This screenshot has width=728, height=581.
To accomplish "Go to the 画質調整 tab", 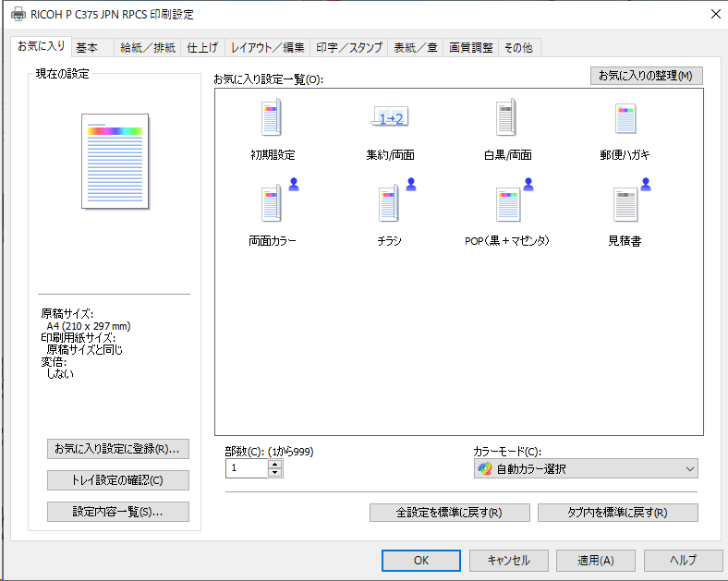I will tap(470, 47).
